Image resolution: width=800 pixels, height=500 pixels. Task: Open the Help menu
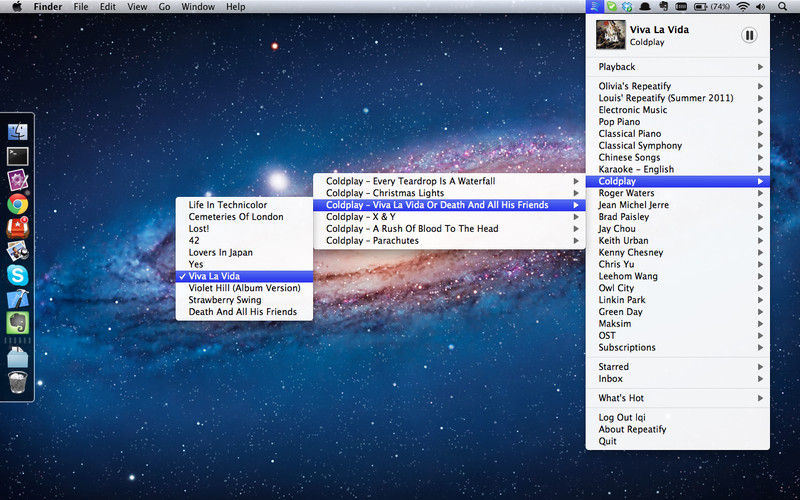(x=236, y=7)
